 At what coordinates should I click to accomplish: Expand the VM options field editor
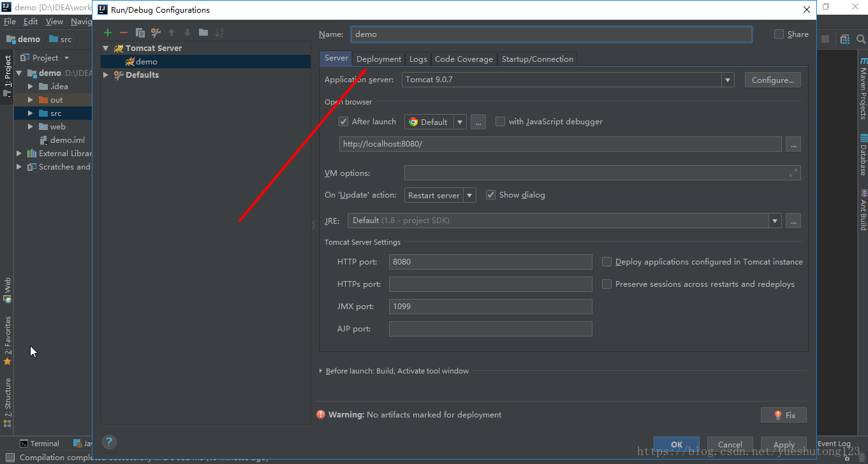click(793, 173)
